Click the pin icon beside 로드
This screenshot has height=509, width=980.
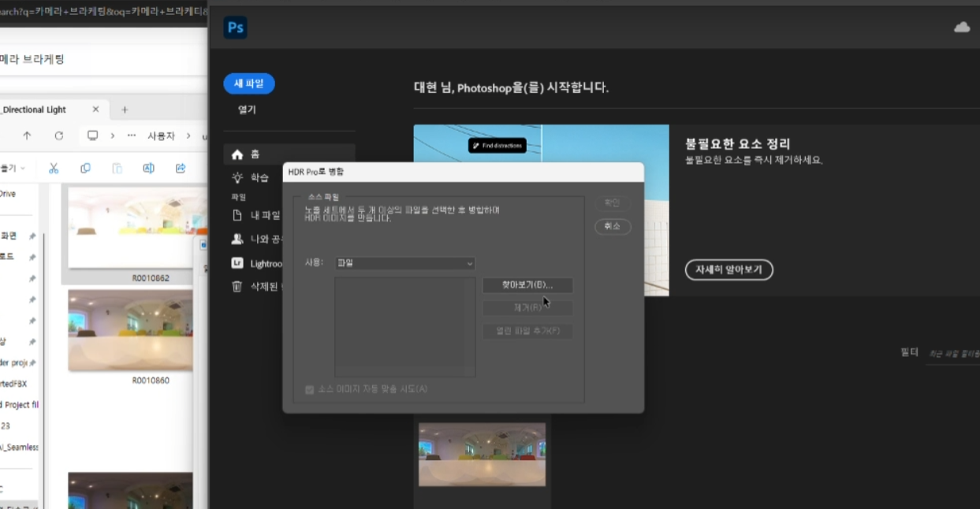pyautogui.click(x=32, y=257)
